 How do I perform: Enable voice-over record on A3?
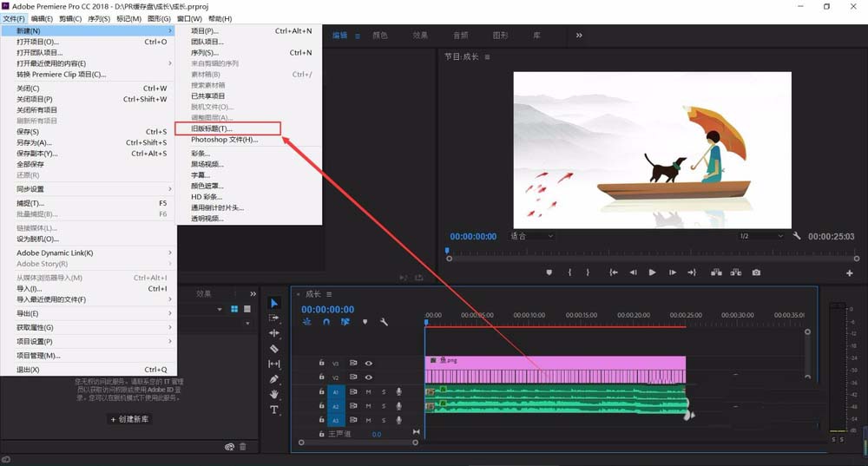click(x=398, y=420)
